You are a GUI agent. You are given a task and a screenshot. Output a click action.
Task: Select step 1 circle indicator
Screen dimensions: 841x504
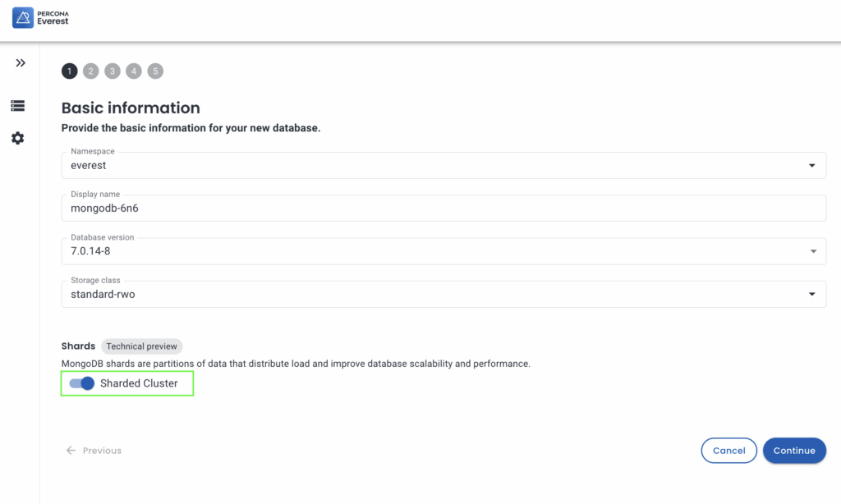click(69, 71)
